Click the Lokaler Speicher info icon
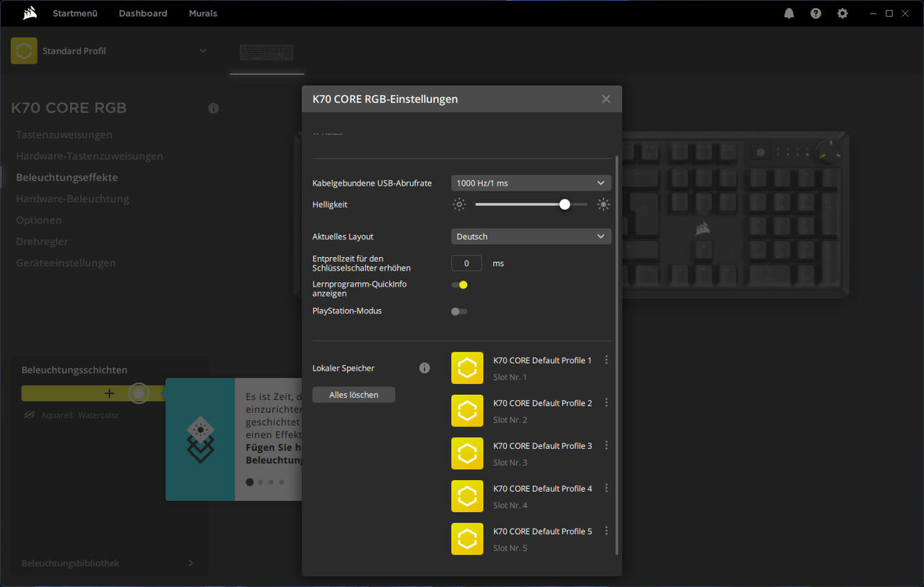924x587 pixels. coord(424,368)
